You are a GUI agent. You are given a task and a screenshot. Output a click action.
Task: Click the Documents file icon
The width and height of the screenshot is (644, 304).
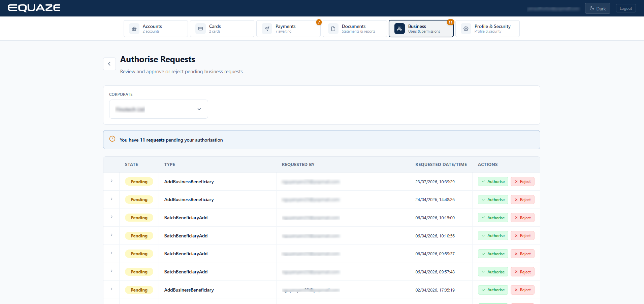pyautogui.click(x=333, y=29)
